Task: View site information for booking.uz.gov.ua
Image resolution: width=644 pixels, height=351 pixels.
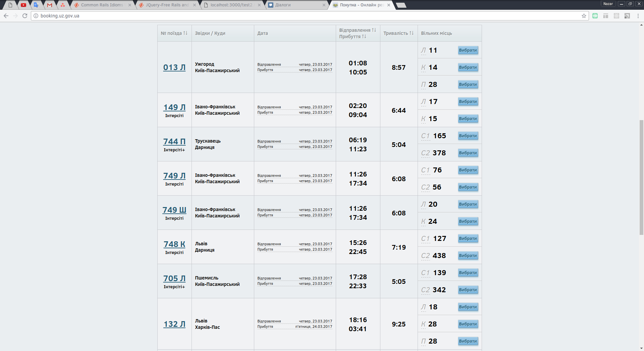Action: pyautogui.click(x=36, y=16)
